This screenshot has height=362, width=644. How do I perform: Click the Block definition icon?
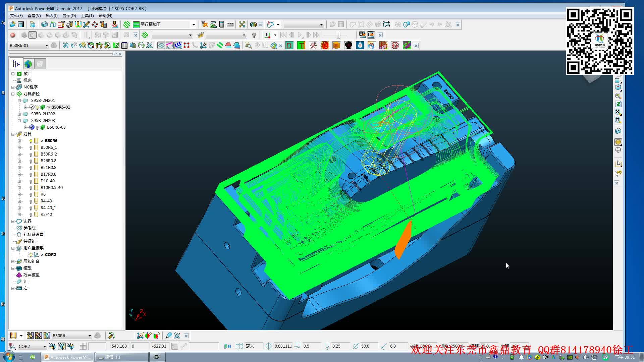(x=44, y=24)
